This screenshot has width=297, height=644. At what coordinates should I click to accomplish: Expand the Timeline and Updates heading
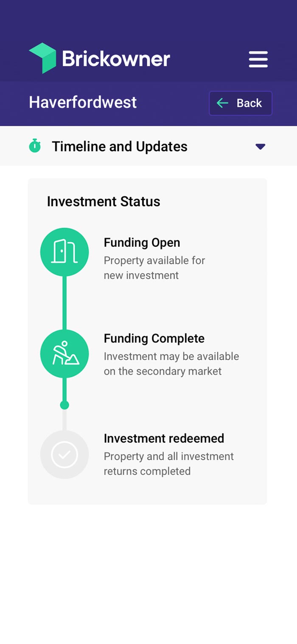(x=120, y=147)
